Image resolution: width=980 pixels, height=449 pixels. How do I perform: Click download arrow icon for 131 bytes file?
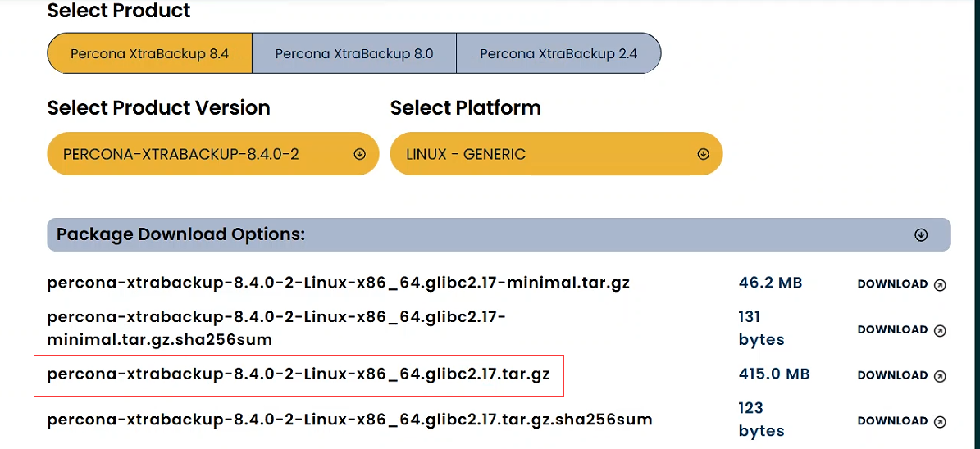click(941, 331)
